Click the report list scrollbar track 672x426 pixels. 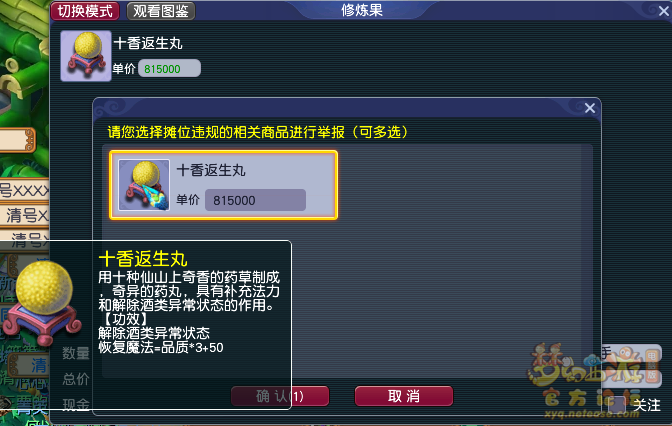point(587,261)
